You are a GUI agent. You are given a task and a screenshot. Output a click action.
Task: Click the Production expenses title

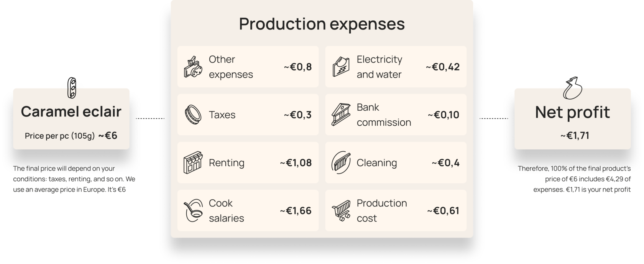click(x=322, y=24)
